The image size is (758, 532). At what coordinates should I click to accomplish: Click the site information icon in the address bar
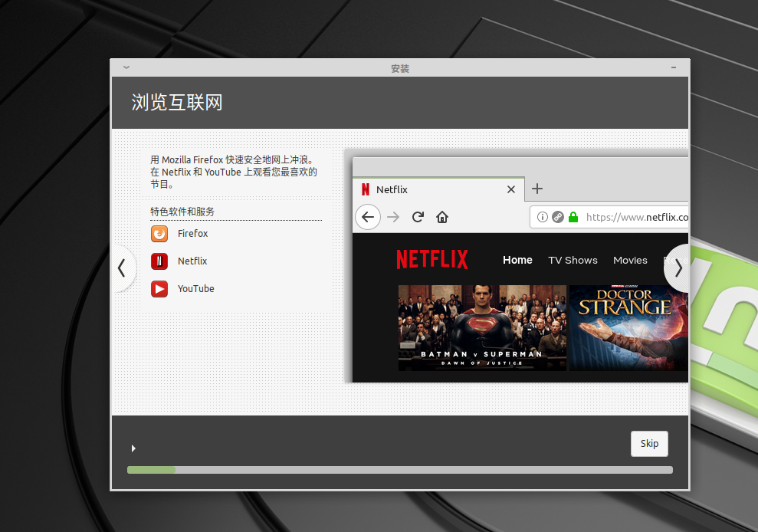click(543, 217)
